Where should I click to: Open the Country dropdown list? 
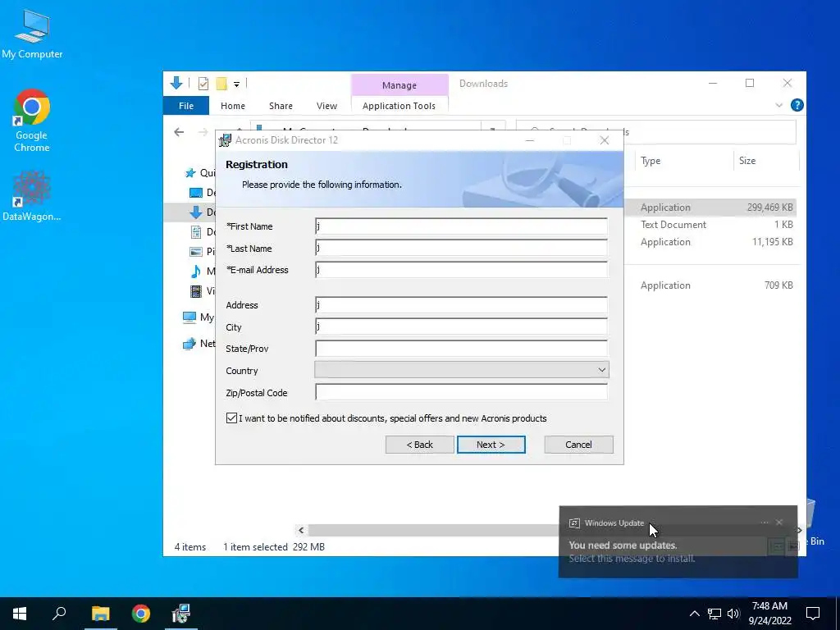(462, 370)
